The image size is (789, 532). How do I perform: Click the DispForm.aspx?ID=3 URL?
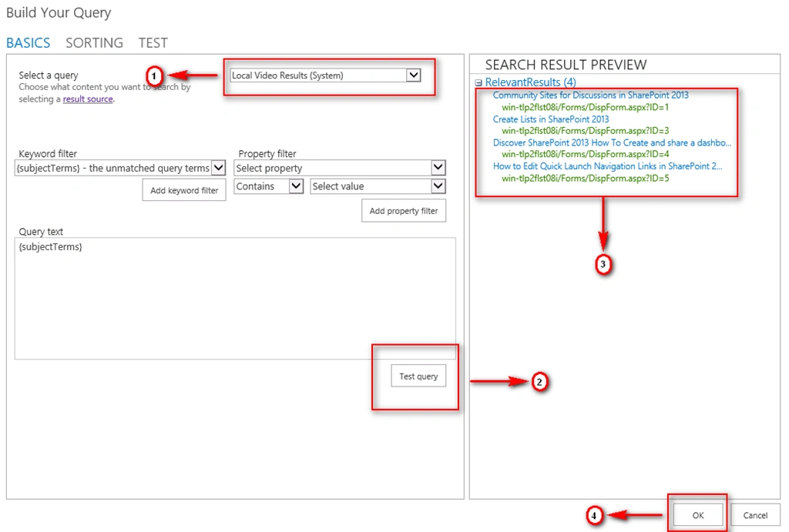pyautogui.click(x=586, y=131)
